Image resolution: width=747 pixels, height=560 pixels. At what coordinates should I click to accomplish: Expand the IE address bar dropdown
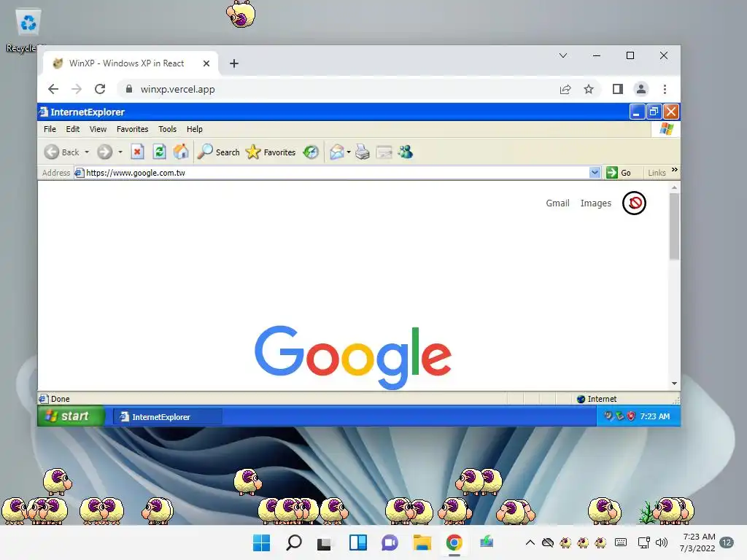(x=595, y=172)
